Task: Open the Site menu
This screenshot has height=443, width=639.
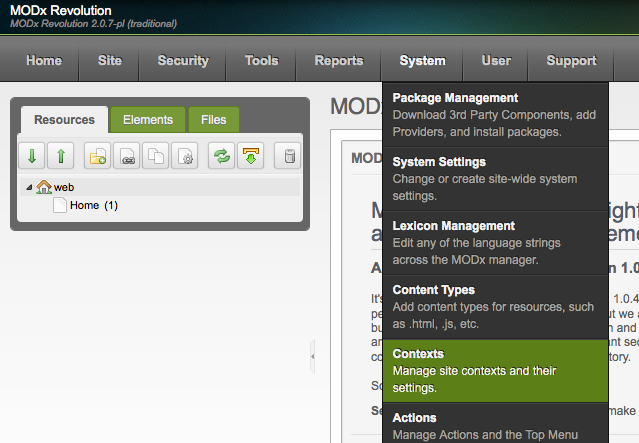Action: click(x=110, y=60)
